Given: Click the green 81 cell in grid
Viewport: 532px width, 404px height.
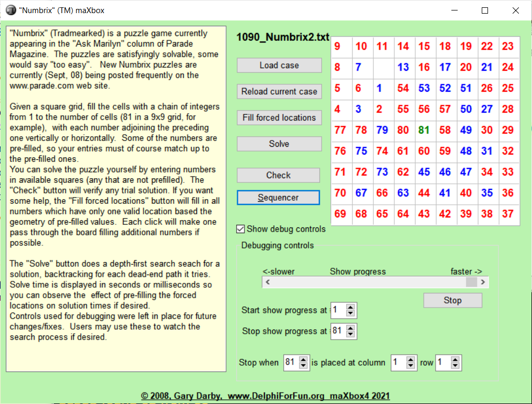Looking at the screenshot, I should (425, 130).
